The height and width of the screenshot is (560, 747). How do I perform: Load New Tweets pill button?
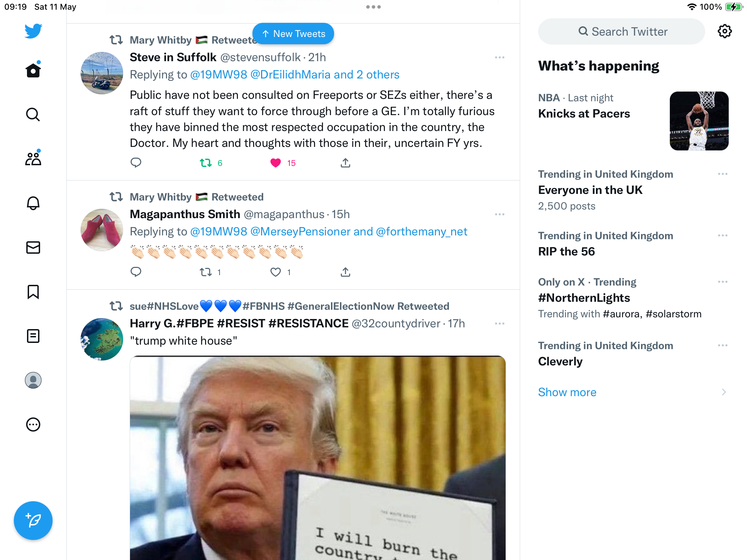[x=293, y=34]
